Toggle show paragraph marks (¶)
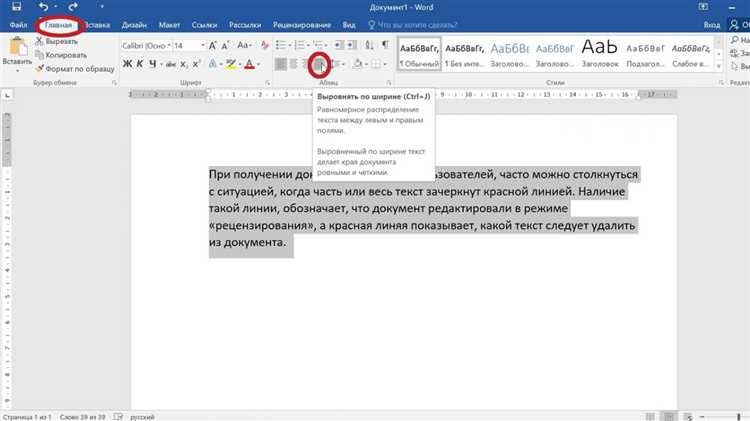This screenshot has width=750, height=421. pyautogui.click(x=385, y=45)
